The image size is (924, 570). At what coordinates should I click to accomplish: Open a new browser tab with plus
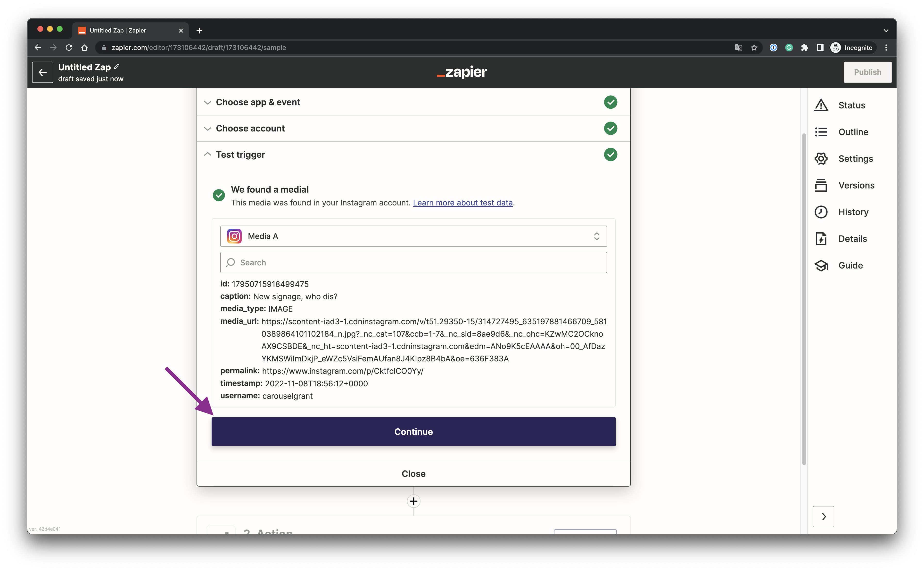pos(199,31)
